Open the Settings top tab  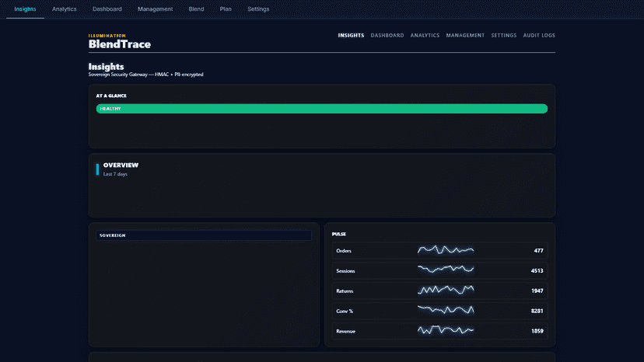point(258,9)
